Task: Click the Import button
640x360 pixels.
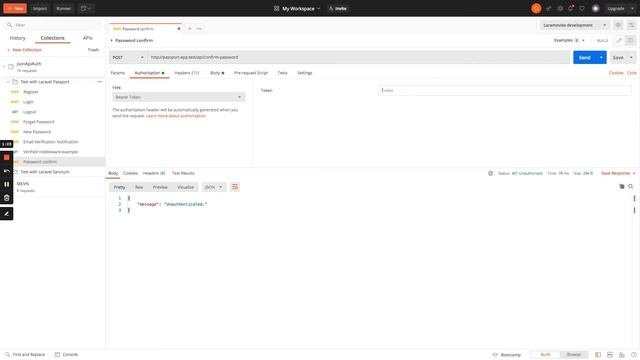Action: click(40, 8)
